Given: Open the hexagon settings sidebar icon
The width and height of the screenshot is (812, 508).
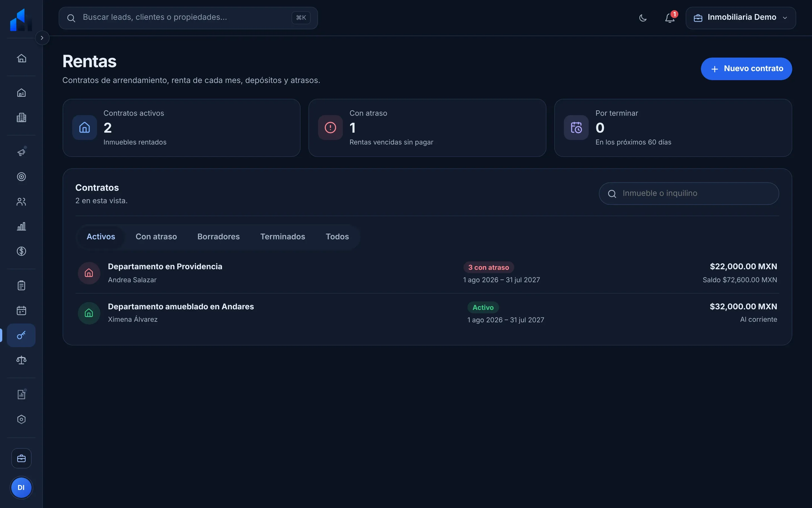Looking at the screenshot, I should (21, 419).
